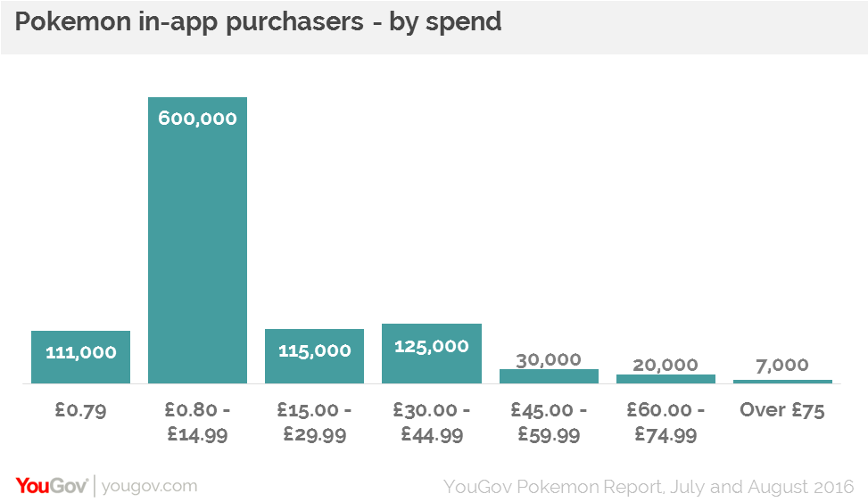Screen dimensions: 868x502
Task: Select the 600,000 bar
Action: [198, 240]
